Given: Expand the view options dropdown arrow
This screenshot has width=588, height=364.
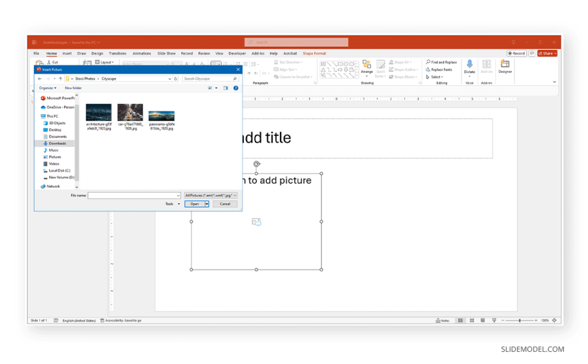Looking at the screenshot, I should [x=216, y=88].
